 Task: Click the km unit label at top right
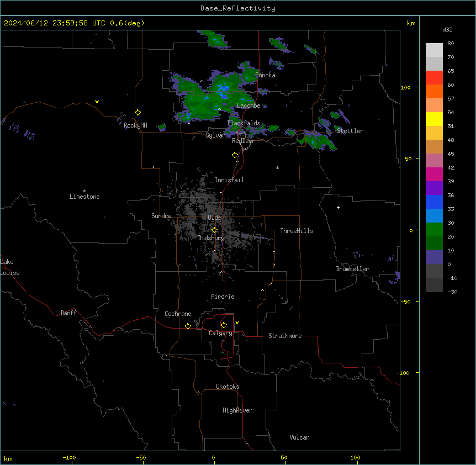point(411,23)
